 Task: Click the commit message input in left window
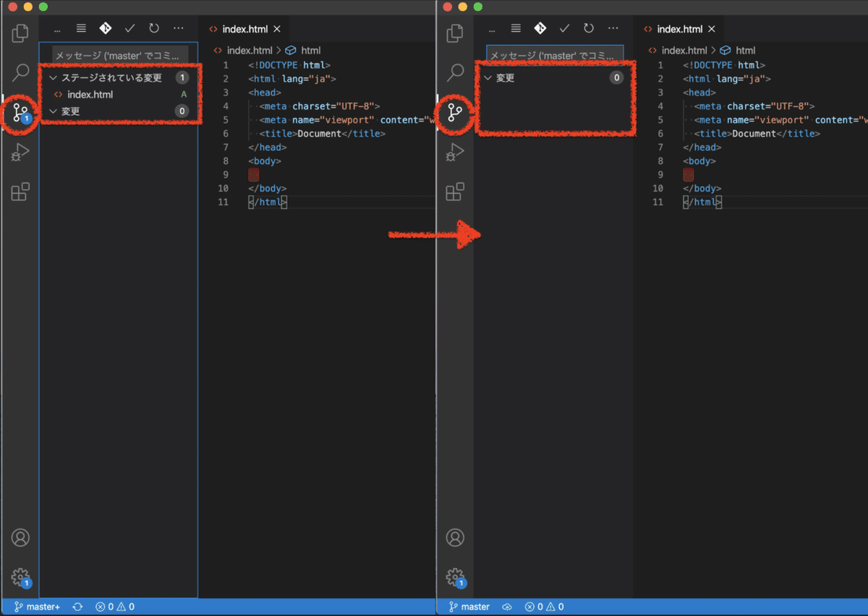click(121, 55)
